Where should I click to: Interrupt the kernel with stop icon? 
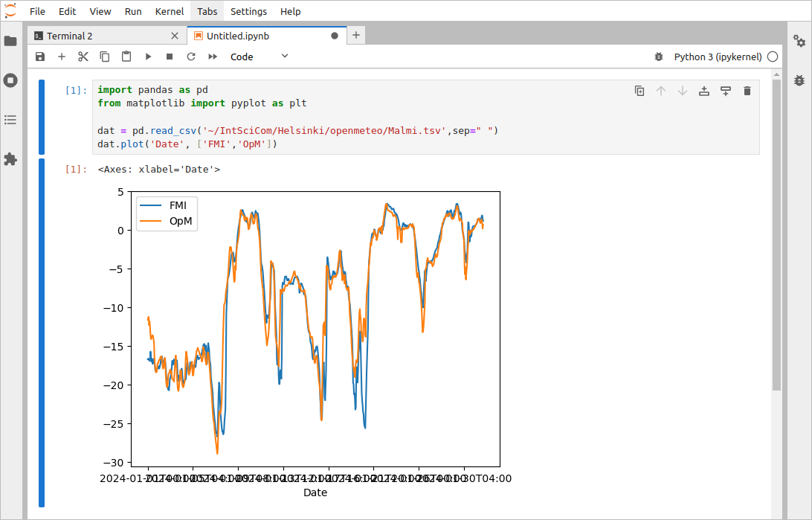point(170,57)
